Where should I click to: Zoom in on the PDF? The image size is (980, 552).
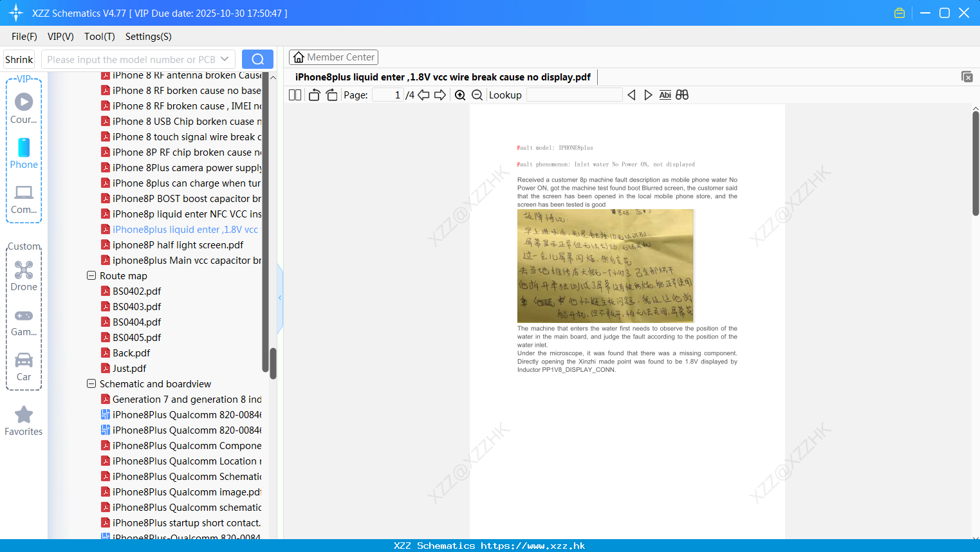pyautogui.click(x=460, y=95)
